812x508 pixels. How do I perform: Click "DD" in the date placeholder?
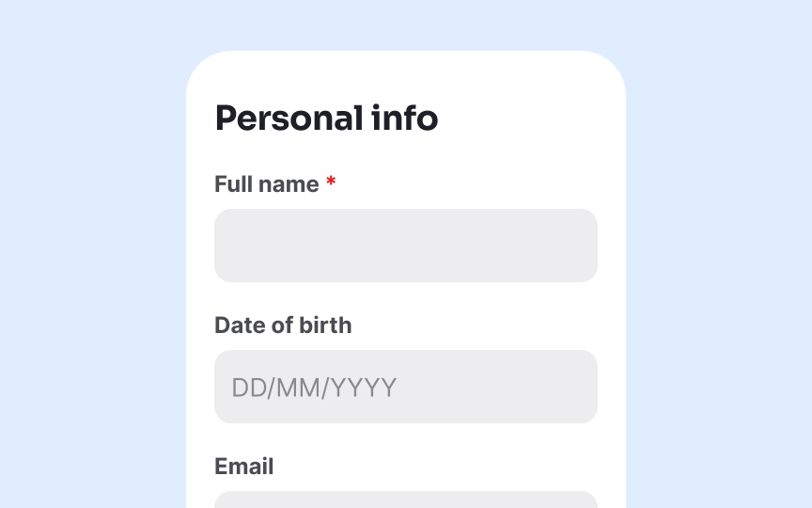tap(247, 388)
